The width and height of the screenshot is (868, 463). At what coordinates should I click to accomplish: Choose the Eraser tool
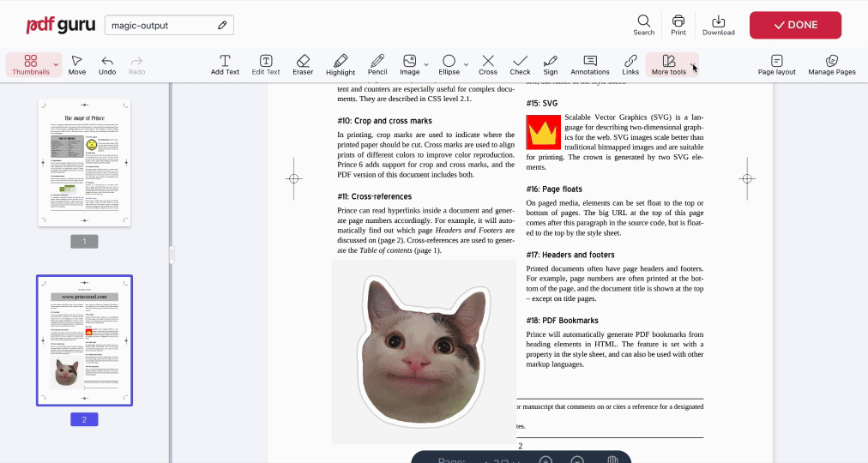tap(303, 64)
